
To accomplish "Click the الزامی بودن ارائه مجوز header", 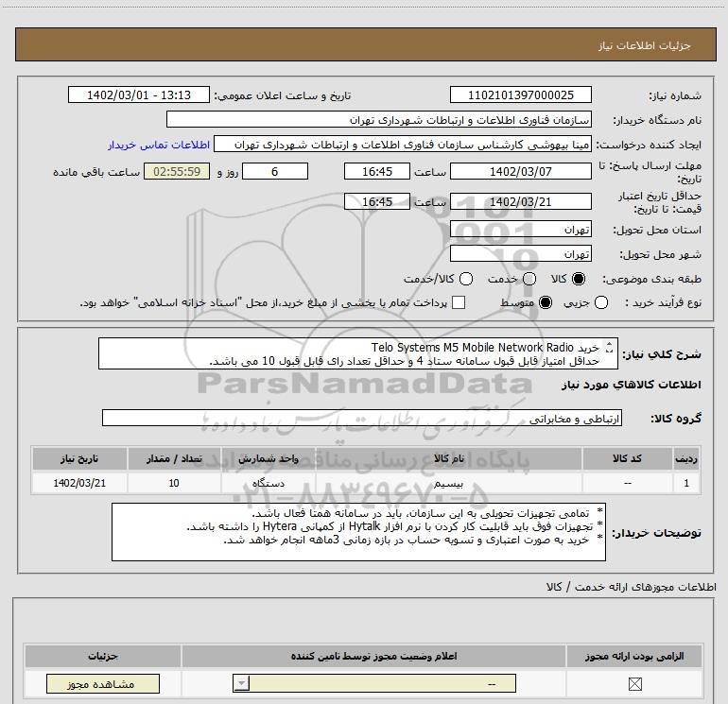I will tap(634, 656).
